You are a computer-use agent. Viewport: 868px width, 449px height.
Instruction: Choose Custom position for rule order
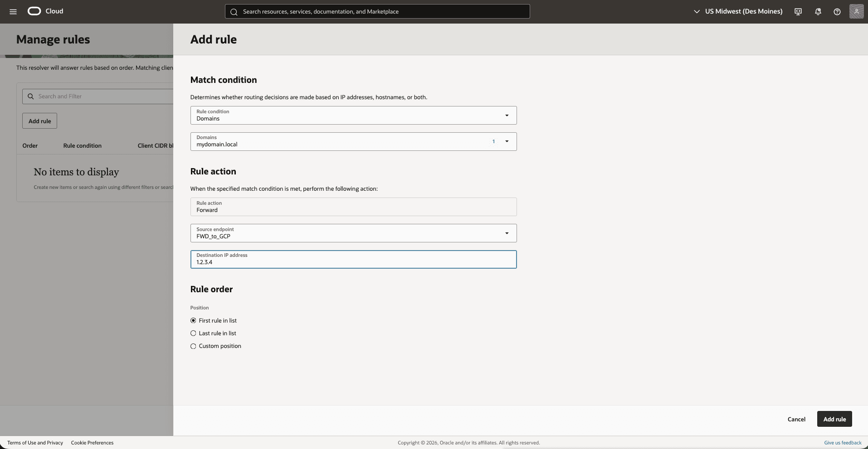(193, 346)
